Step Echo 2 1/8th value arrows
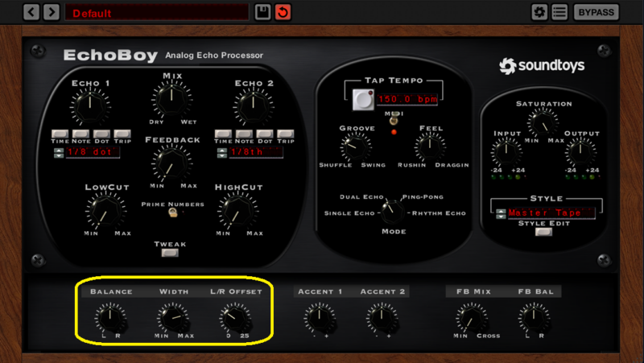 pos(222,153)
